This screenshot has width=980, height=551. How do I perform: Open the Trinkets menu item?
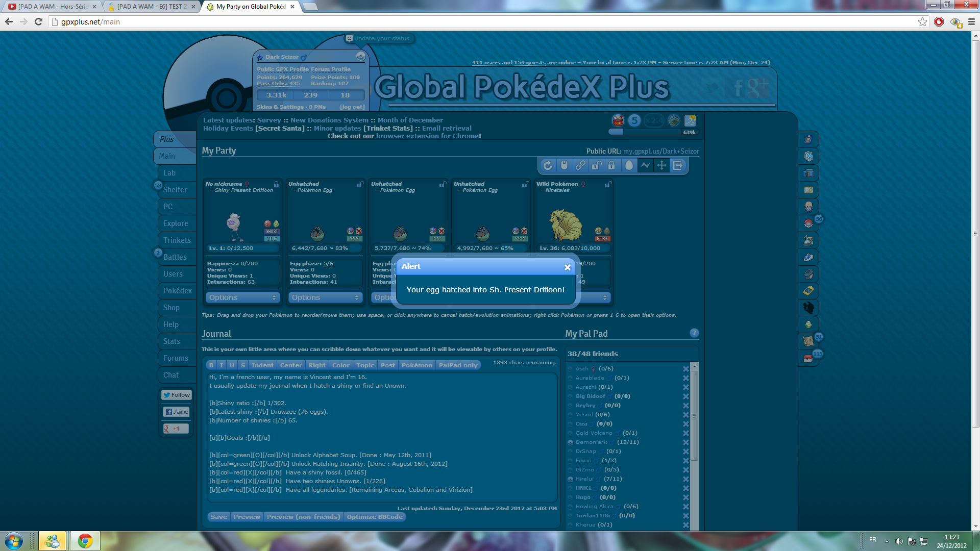coord(177,240)
